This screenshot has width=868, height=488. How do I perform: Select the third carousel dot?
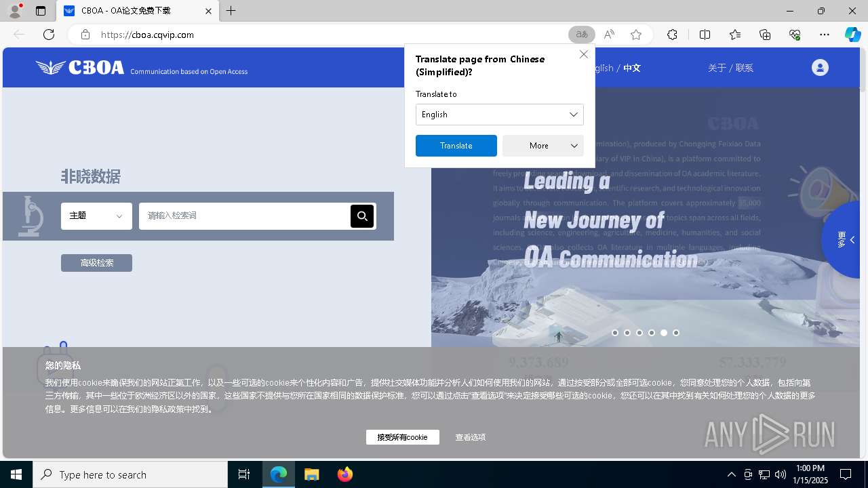click(639, 333)
